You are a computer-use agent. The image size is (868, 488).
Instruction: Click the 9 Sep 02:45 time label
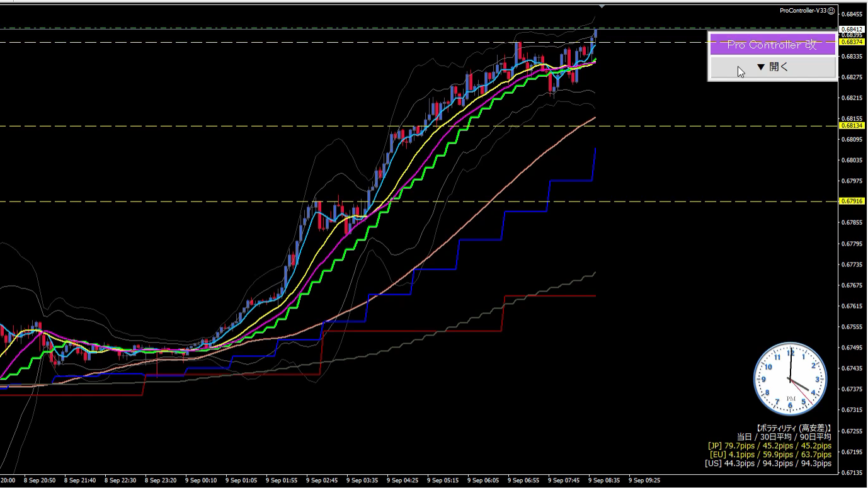[323, 480]
